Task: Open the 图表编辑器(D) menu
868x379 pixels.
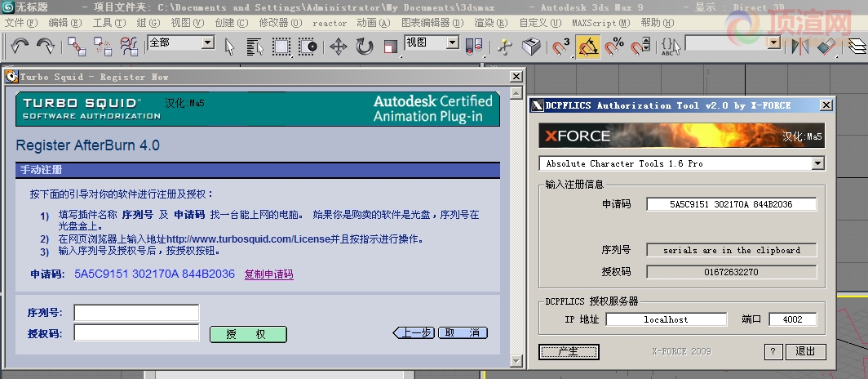Action: tap(432, 23)
